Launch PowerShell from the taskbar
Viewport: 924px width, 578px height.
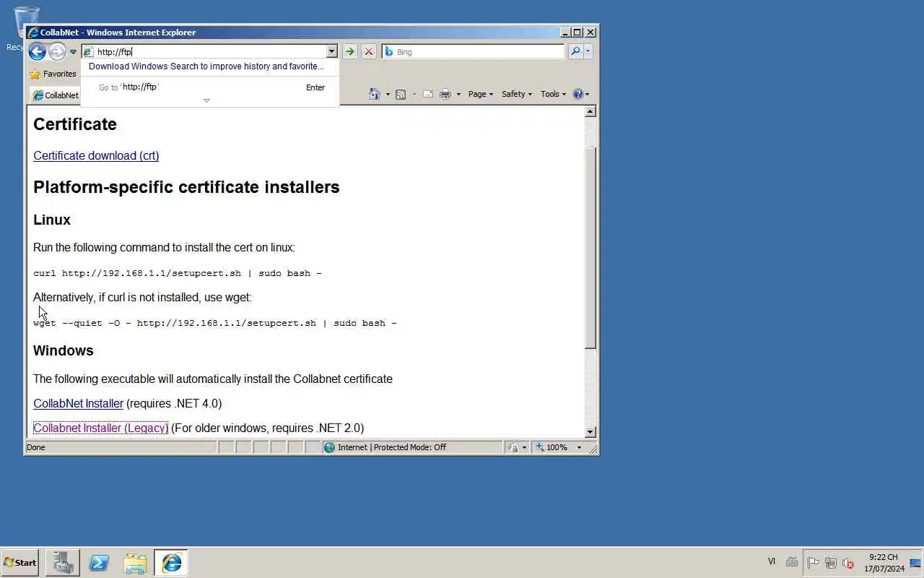point(99,563)
